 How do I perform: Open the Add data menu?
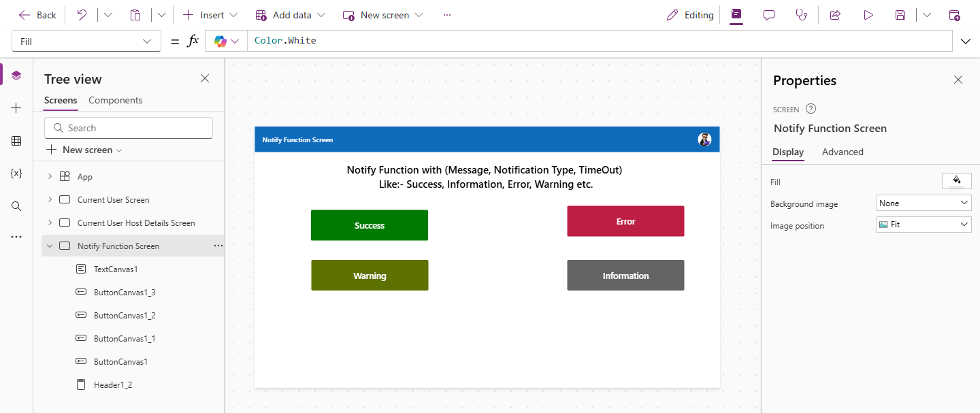[291, 15]
